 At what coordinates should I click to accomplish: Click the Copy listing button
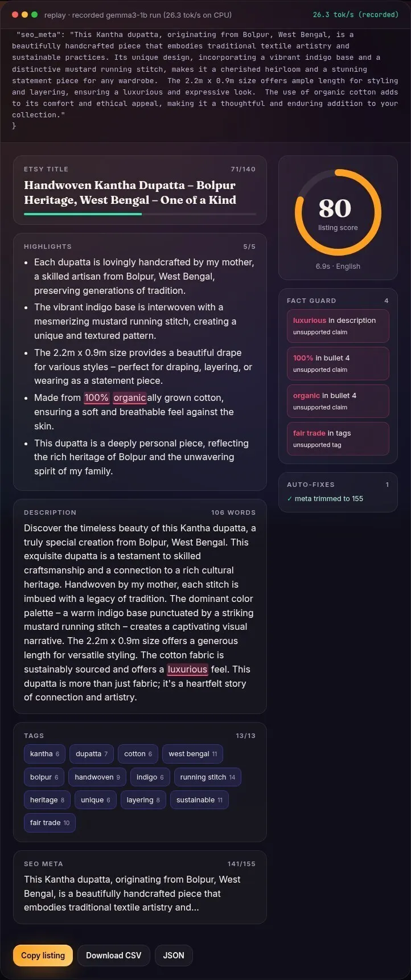click(43, 955)
